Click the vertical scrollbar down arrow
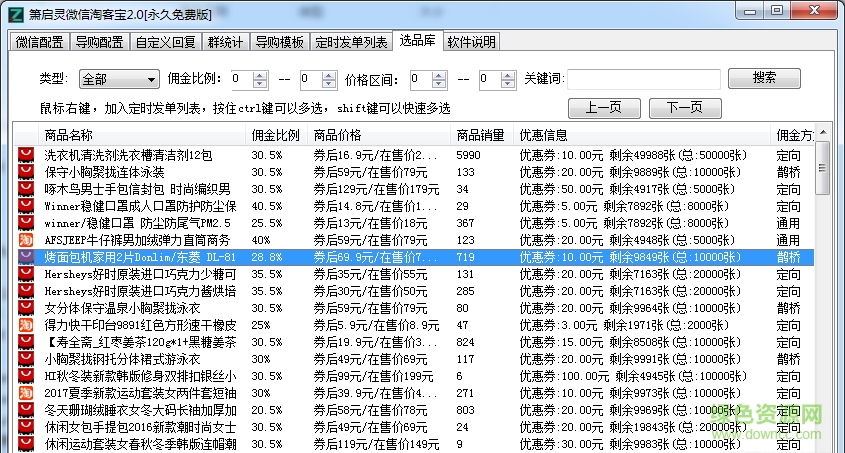 tap(822, 445)
